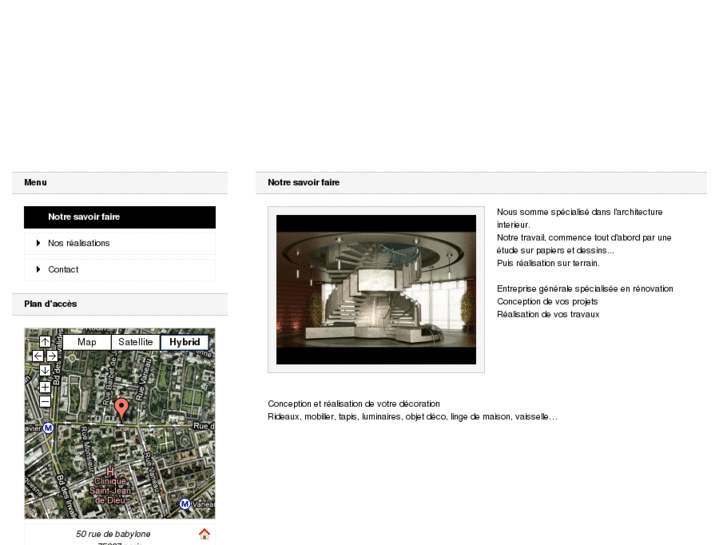Click the text 'Puis réalisation sur terrain.'
This screenshot has width=727, height=545.
[548, 263]
